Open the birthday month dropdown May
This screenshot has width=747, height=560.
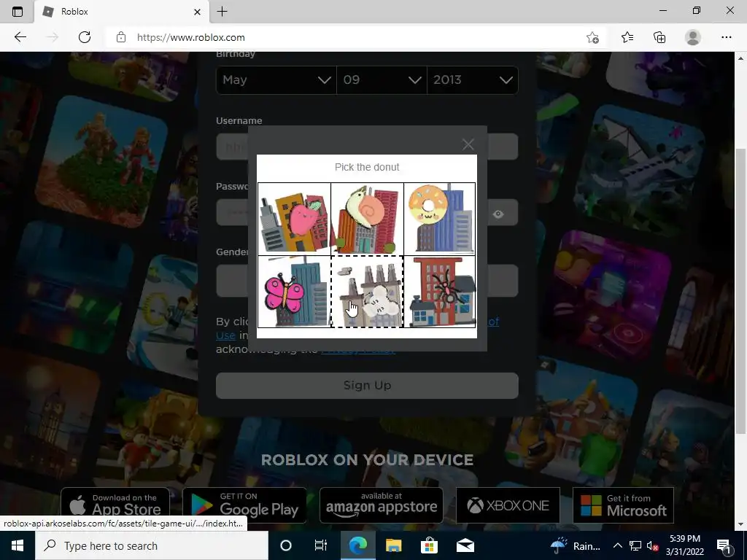[276, 80]
